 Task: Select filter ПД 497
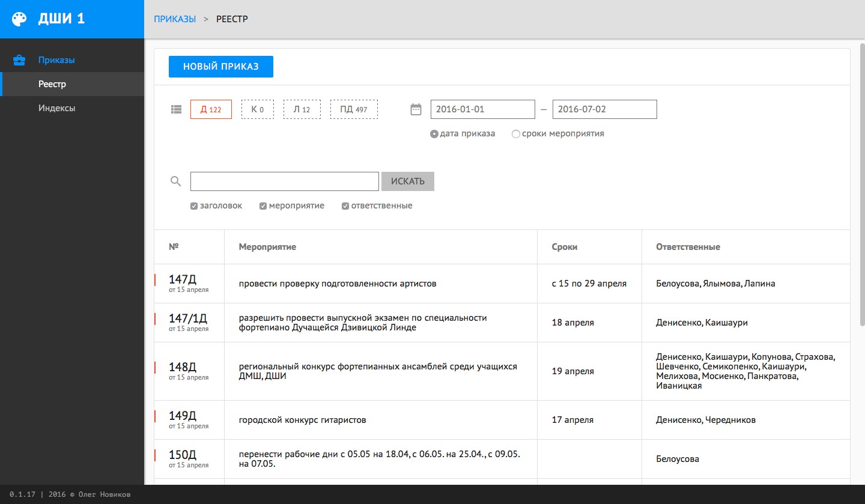[354, 109]
